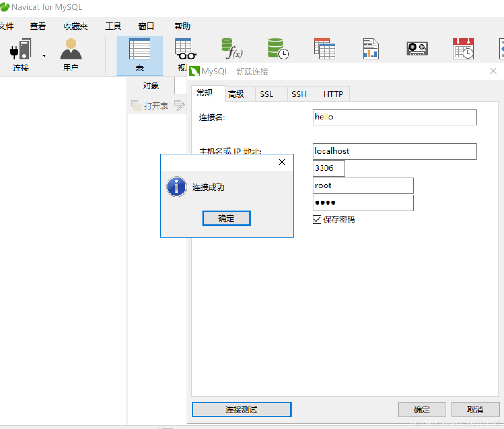Click the 连接成功 message text

click(x=208, y=187)
